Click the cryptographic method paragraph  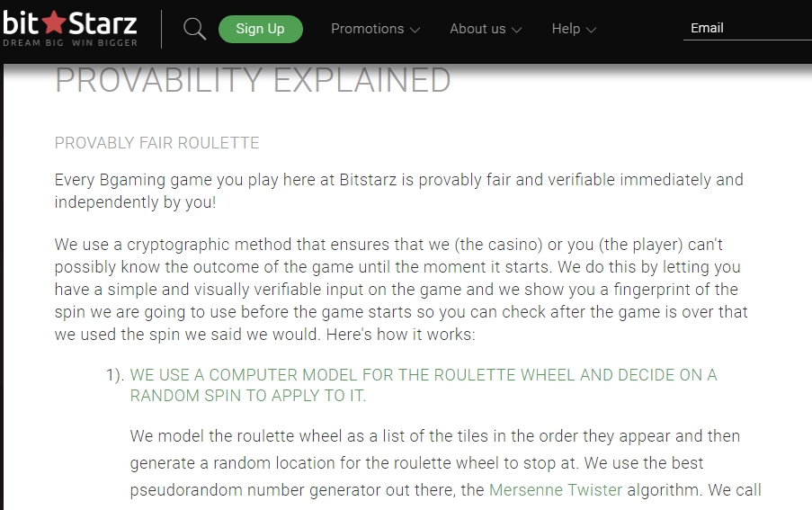(x=401, y=290)
